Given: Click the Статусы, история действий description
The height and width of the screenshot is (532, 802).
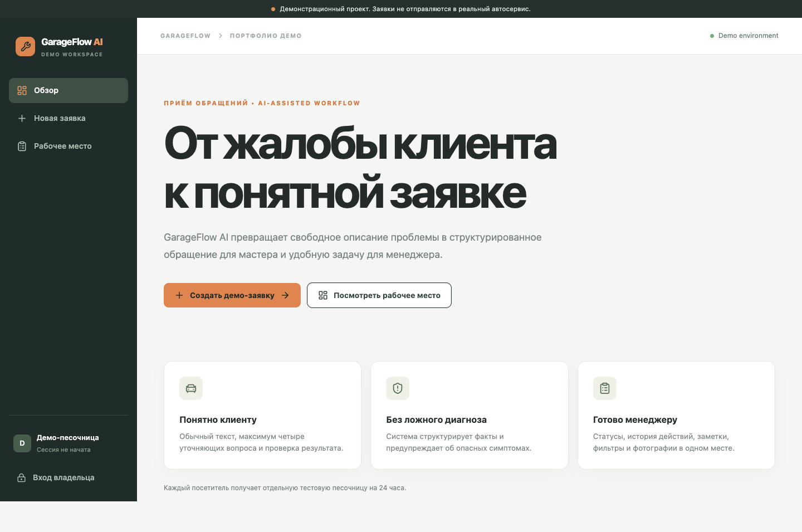Looking at the screenshot, I should pos(663,442).
